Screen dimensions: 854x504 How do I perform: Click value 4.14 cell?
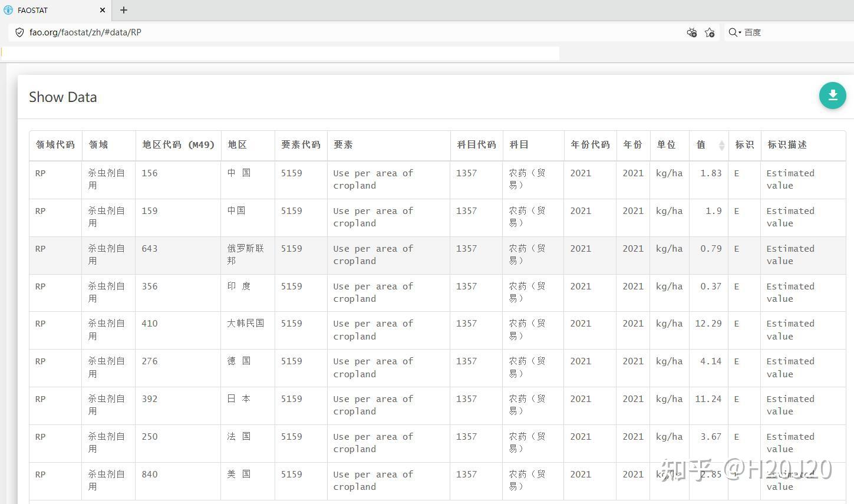(709, 368)
